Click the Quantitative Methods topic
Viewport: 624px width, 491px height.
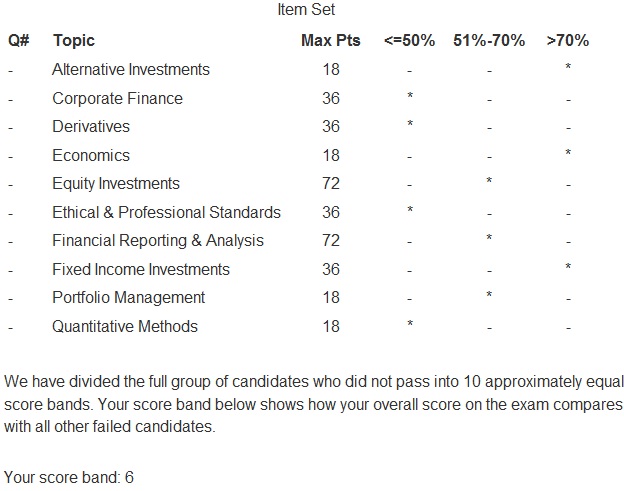click(x=125, y=326)
